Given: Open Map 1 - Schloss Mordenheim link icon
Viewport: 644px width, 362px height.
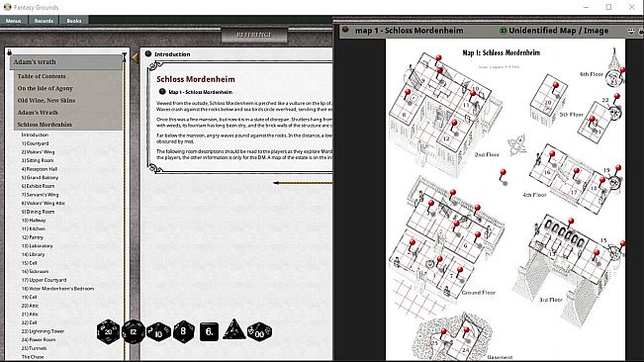Looking at the screenshot, I should 162,92.
